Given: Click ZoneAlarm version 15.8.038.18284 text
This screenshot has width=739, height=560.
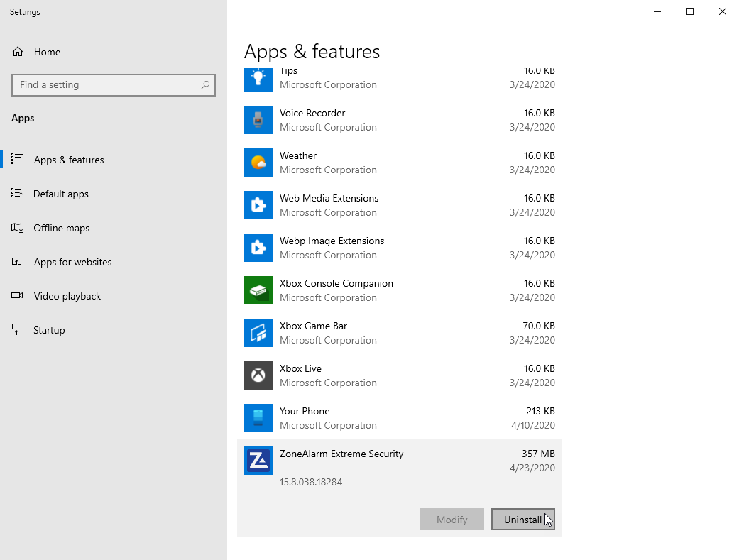Looking at the screenshot, I should (311, 482).
